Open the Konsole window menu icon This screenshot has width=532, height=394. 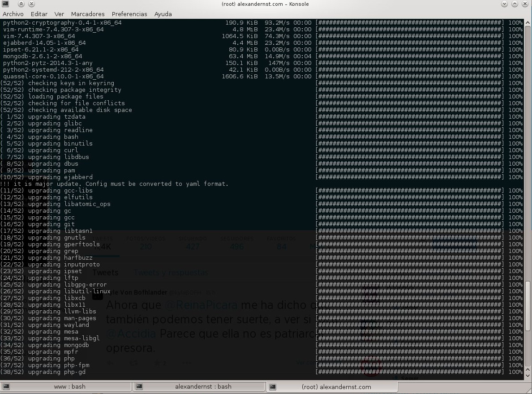point(5,4)
